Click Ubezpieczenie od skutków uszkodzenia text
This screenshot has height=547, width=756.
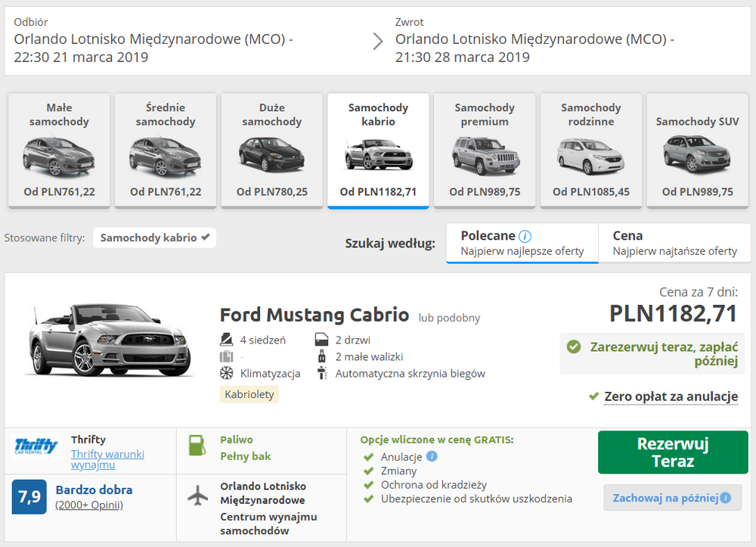click(476, 499)
